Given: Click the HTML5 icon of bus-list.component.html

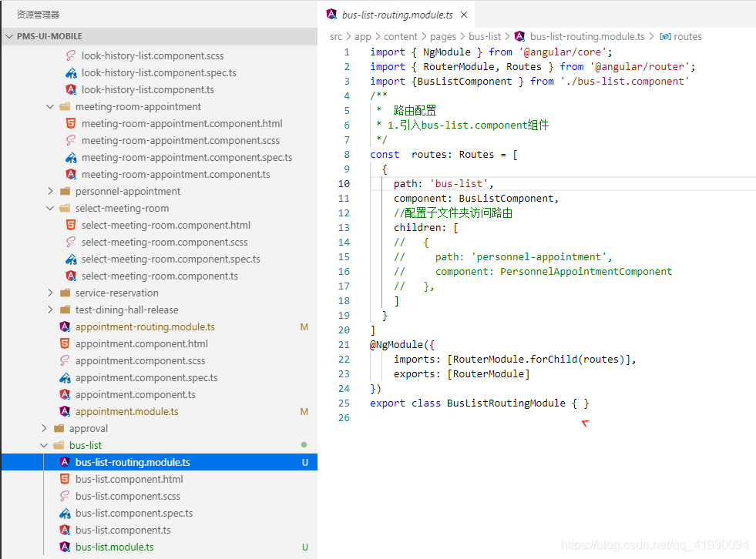Looking at the screenshot, I should coord(65,479).
